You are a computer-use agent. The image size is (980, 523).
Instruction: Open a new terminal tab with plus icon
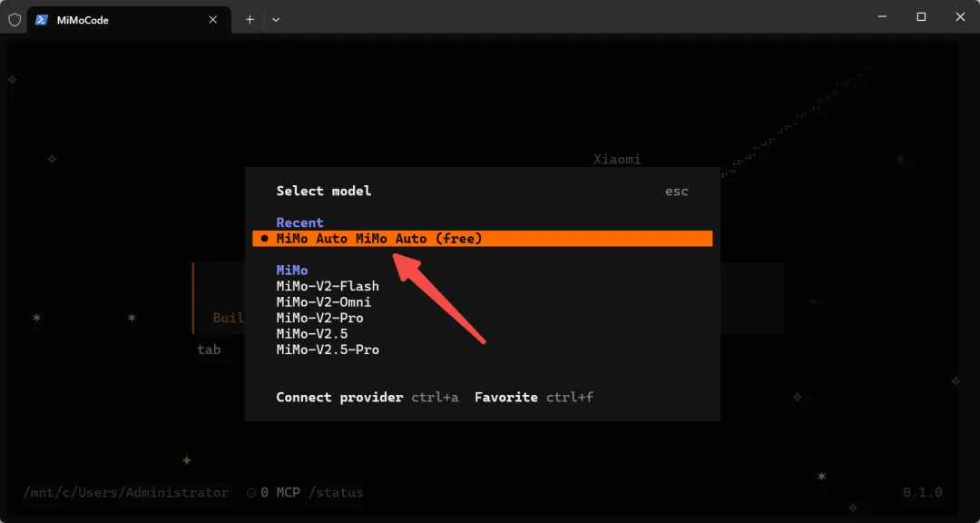coord(250,19)
